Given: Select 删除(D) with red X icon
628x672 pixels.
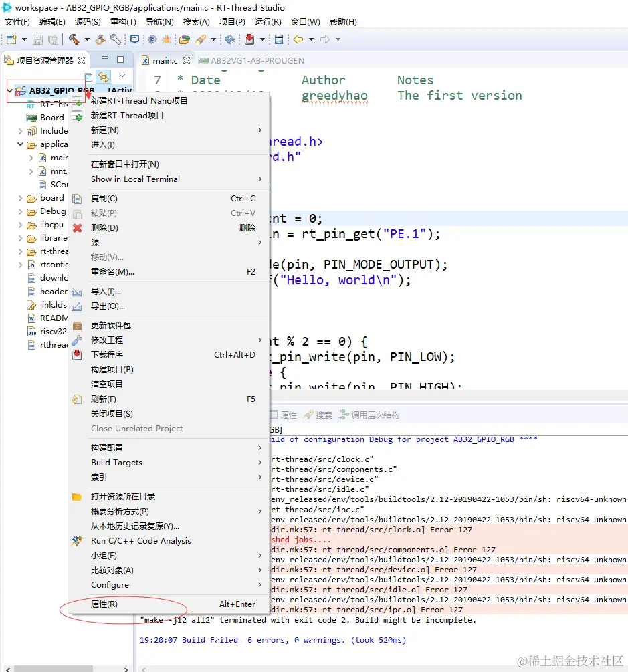Looking at the screenshot, I should click(169, 228).
